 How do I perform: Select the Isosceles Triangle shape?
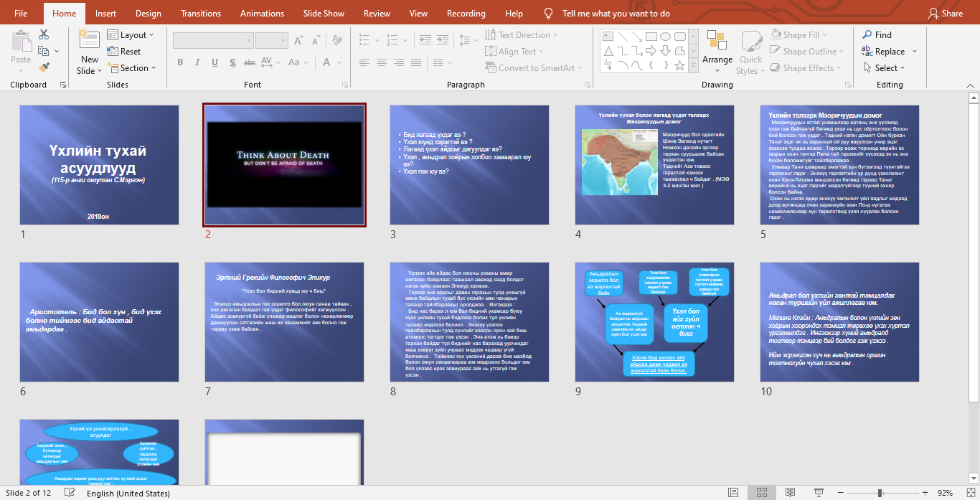(x=608, y=50)
